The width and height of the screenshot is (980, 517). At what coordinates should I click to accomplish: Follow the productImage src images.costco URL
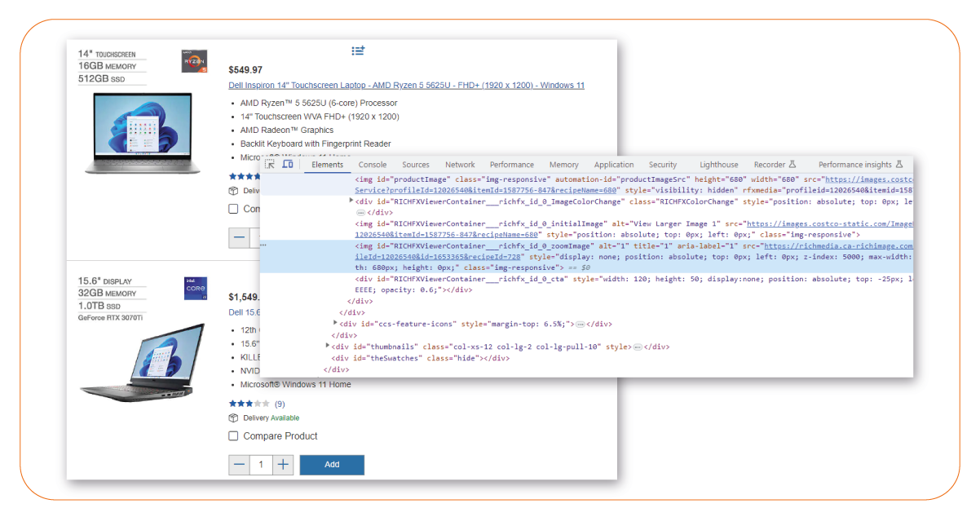pos(868,179)
